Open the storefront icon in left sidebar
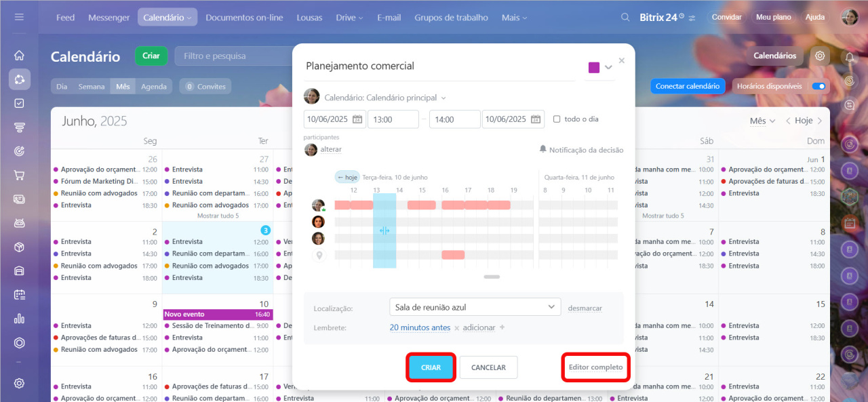The image size is (868, 402). pos(19,270)
